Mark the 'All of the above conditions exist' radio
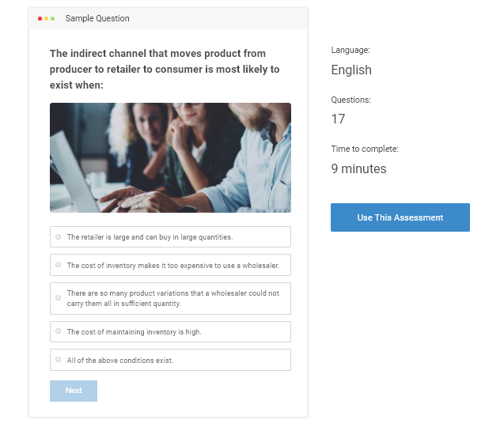 tap(59, 360)
